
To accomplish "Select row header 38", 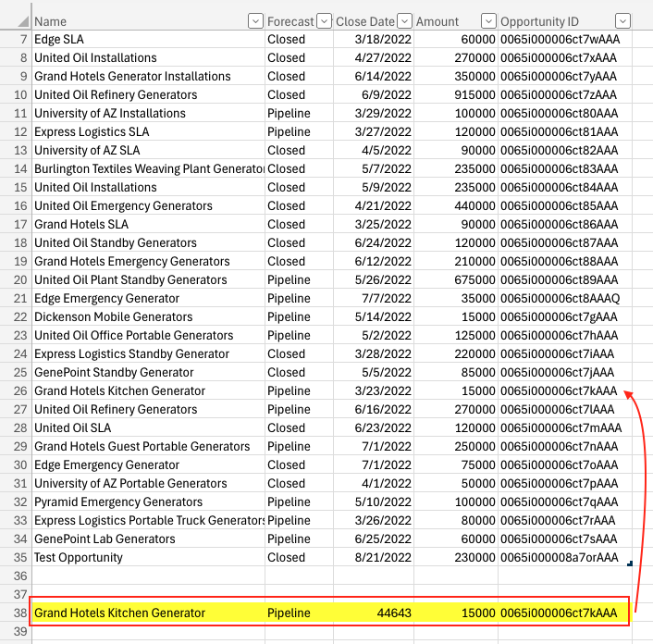I will tap(16, 613).
